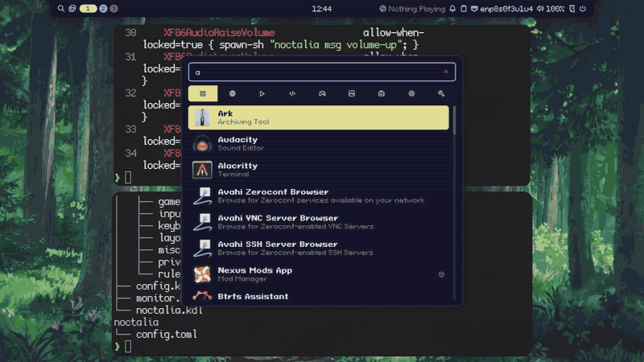Switch to workspace 2
Viewport: 644px width, 362px height.
pyautogui.click(x=103, y=9)
